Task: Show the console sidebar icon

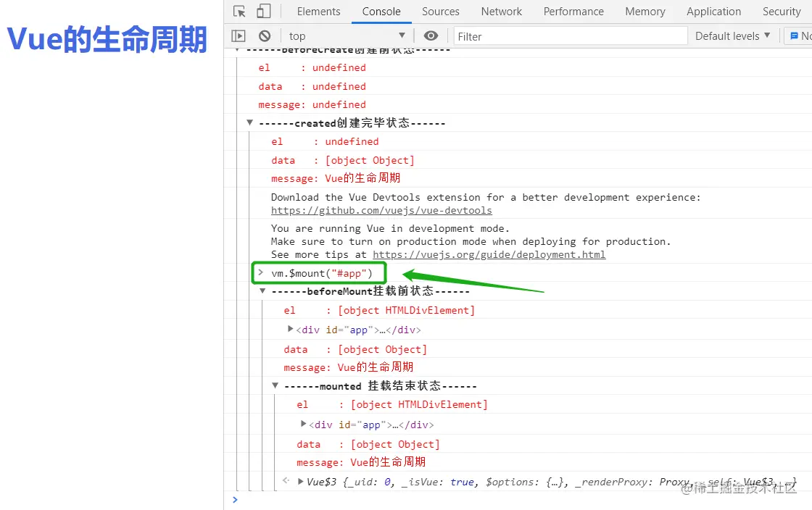Action: click(x=239, y=35)
